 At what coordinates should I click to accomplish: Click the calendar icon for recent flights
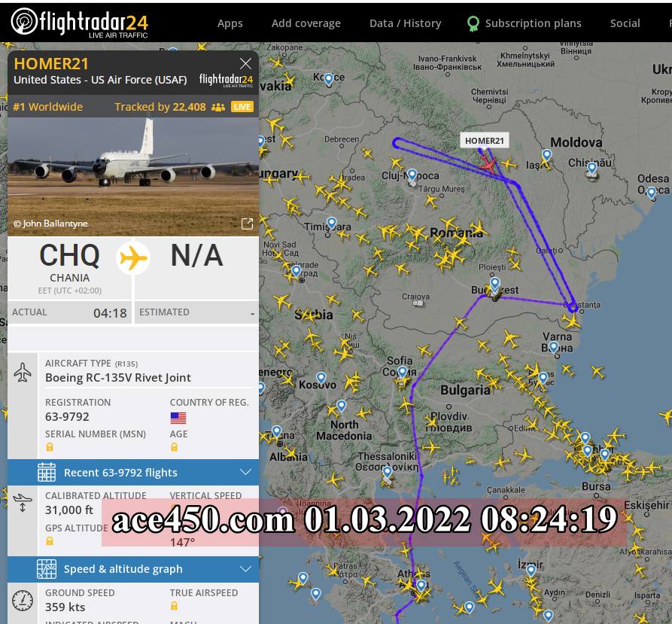pyautogui.click(x=47, y=472)
